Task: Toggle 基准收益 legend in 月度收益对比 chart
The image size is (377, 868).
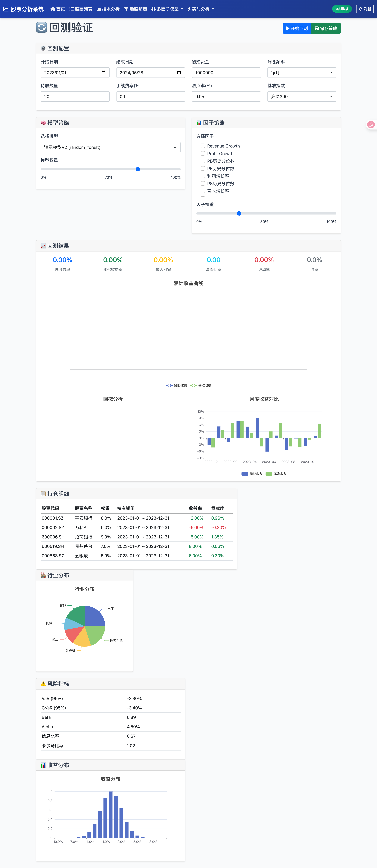Action: 276,474
